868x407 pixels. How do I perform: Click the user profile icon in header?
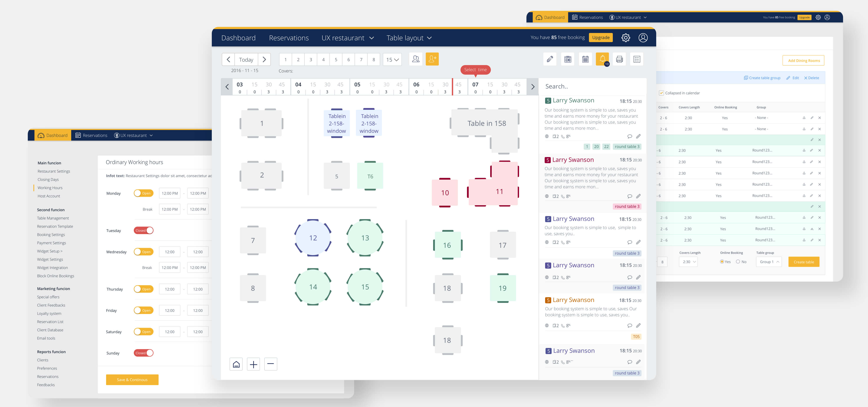click(643, 38)
